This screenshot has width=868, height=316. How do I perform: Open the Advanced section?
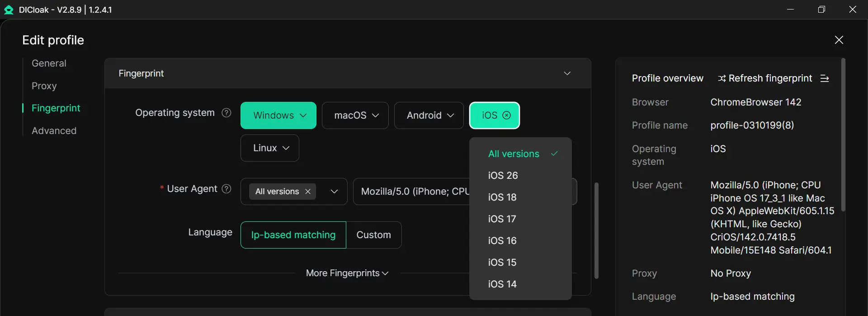point(54,131)
